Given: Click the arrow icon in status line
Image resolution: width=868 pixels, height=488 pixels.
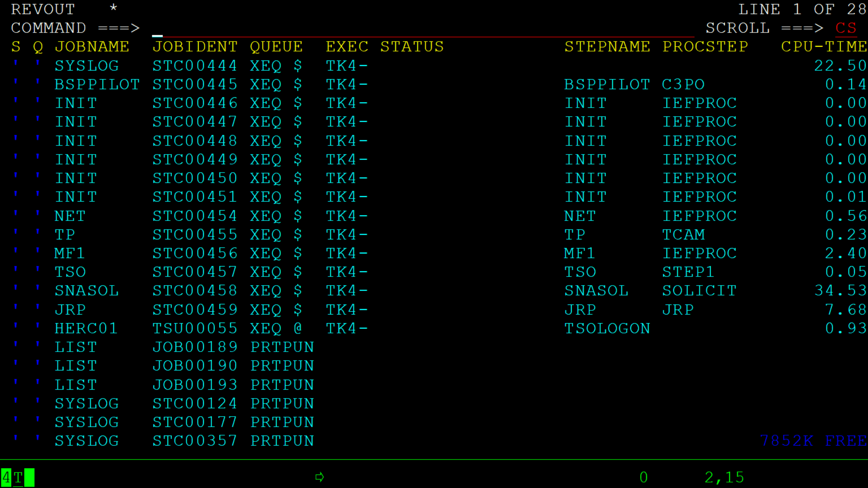Looking at the screenshot, I should tap(320, 477).
